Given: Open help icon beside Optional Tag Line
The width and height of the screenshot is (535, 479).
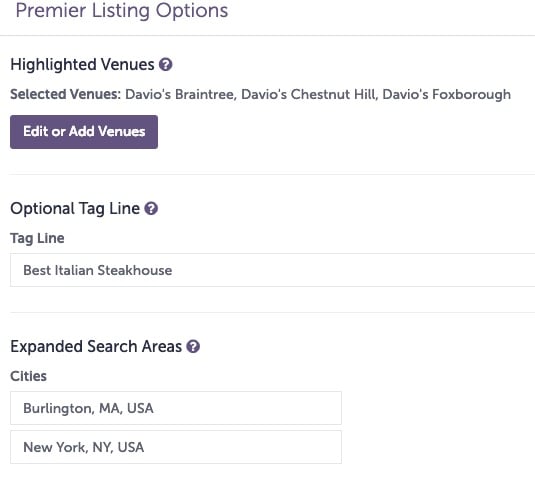Looking at the screenshot, I should pyautogui.click(x=151, y=208).
